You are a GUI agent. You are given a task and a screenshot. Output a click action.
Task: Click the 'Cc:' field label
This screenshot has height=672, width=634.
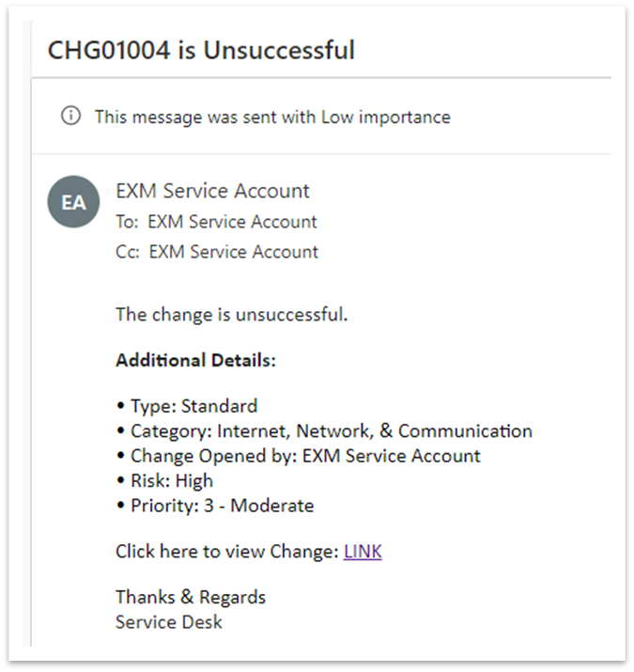click(x=128, y=252)
